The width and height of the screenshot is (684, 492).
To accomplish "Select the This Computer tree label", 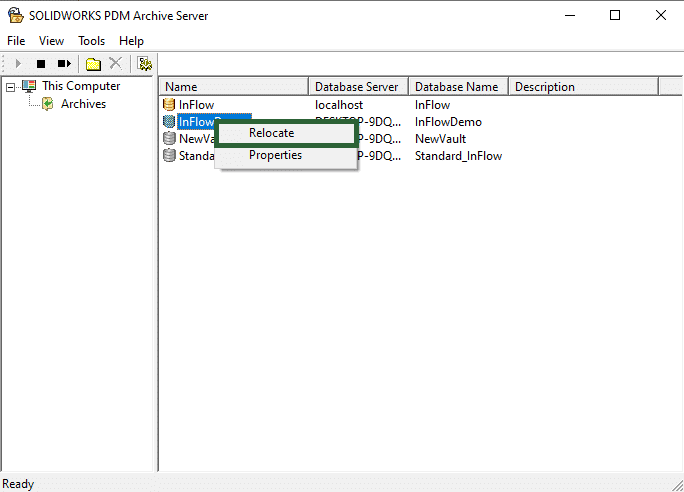I will [81, 86].
